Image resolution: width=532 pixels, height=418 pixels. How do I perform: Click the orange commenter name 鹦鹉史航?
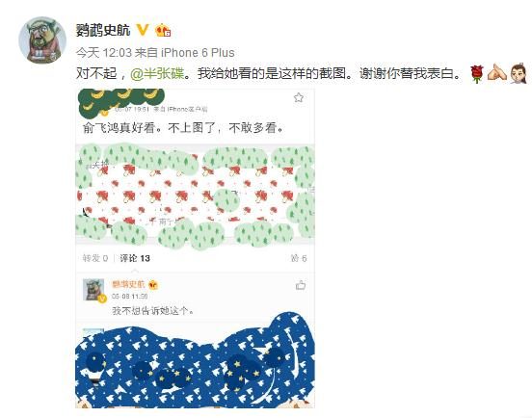[x=128, y=284]
